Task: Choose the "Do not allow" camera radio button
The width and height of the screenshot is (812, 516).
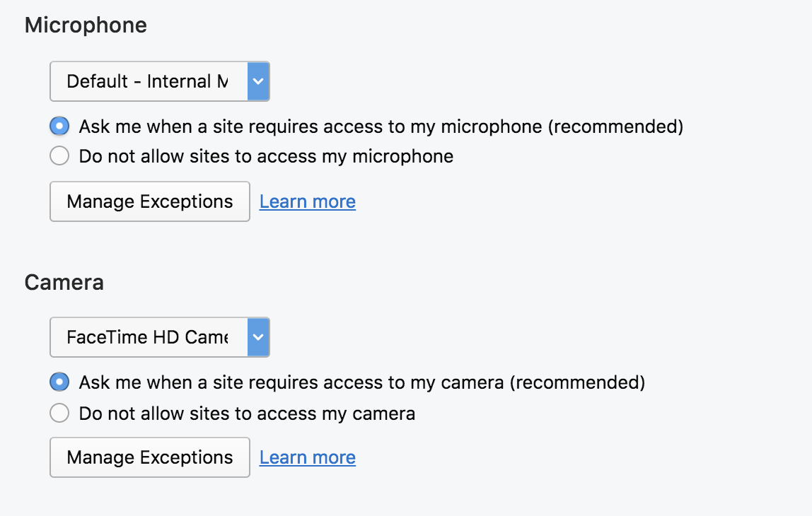Action: (x=59, y=413)
